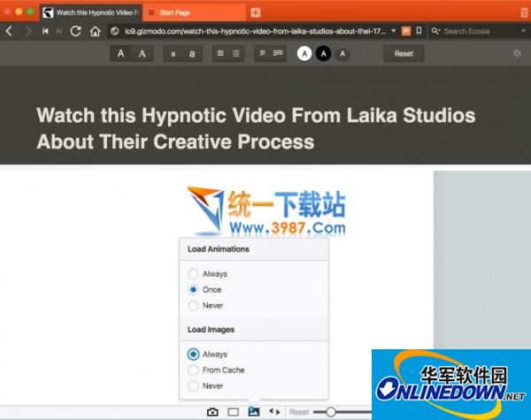Open page actions code icon
531x420 pixels.
coord(274,411)
